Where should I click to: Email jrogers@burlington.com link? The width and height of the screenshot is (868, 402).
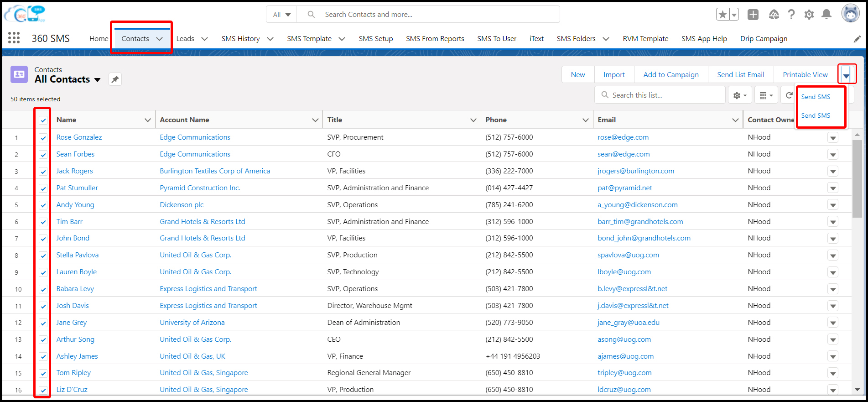pos(636,171)
